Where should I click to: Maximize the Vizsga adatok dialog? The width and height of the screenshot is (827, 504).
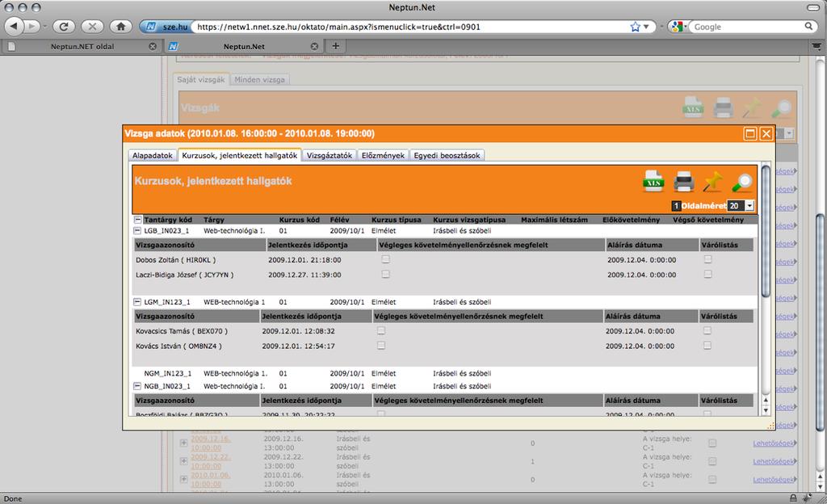click(750, 134)
